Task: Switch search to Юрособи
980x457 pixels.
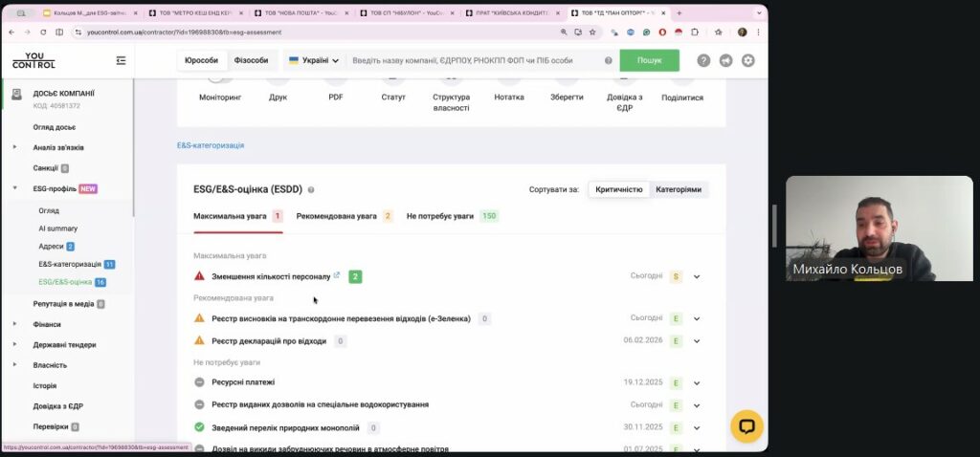Action: pos(201,60)
